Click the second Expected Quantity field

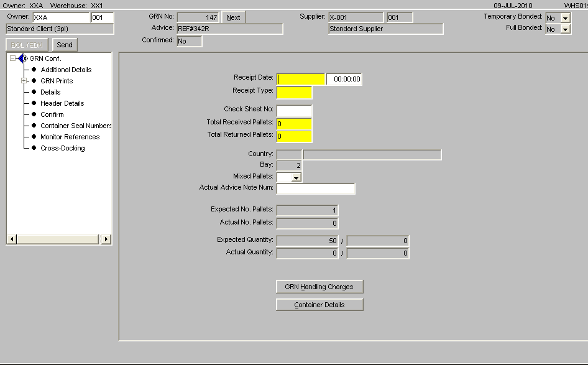pos(378,241)
